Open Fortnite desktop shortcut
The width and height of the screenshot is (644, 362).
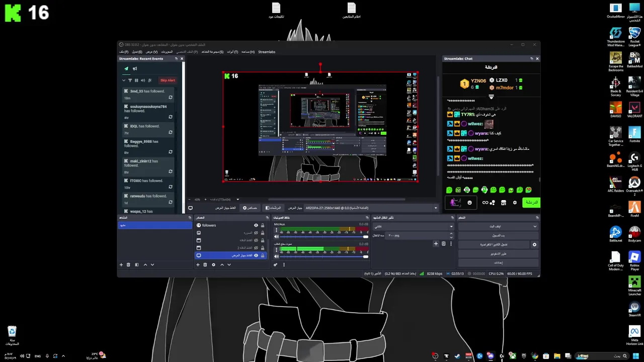click(634, 134)
